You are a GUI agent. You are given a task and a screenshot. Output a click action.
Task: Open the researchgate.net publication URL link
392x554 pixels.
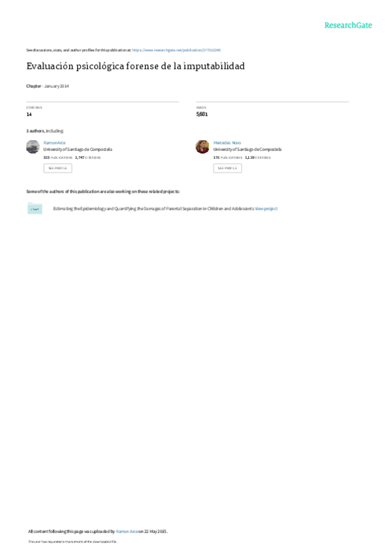click(x=176, y=50)
